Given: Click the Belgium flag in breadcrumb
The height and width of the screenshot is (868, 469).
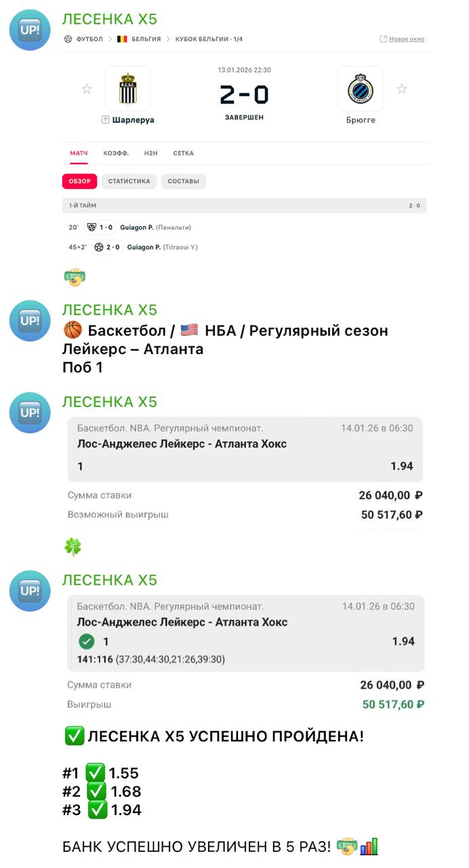Looking at the screenshot, I should (x=123, y=39).
